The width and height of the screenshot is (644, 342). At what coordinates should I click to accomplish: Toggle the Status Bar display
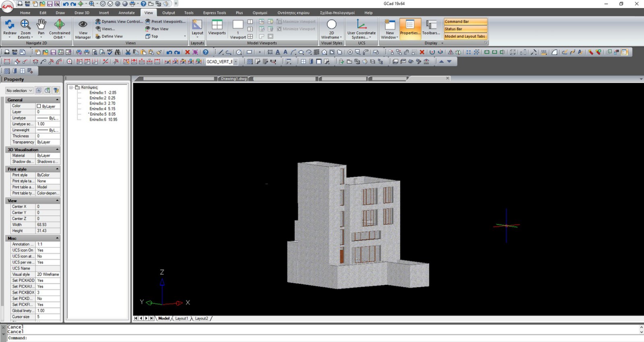pyautogui.click(x=465, y=29)
